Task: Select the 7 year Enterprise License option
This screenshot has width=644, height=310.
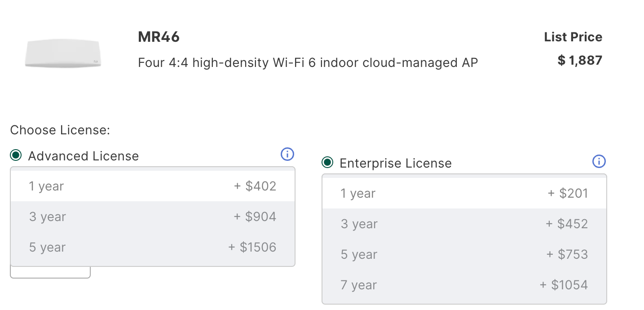Action: point(464,284)
